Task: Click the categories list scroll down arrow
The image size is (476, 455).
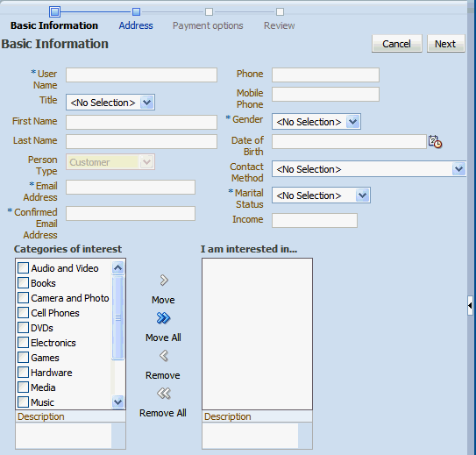Action: tap(118, 402)
